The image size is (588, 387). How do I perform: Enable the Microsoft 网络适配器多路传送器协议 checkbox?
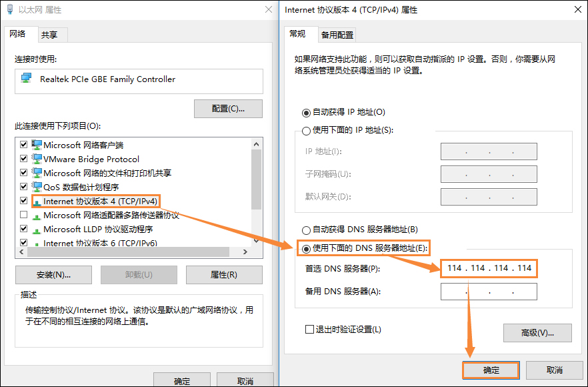(x=24, y=214)
